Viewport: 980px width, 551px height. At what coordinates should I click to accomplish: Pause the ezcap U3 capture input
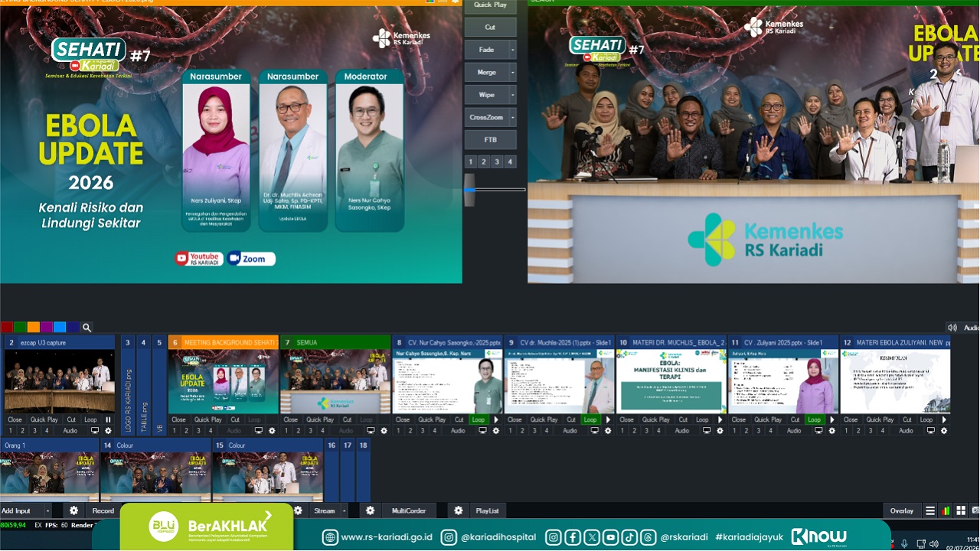(108, 419)
